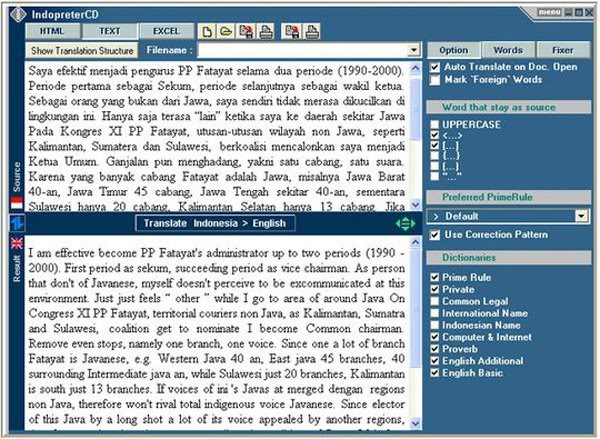
Task: Enable the Indonesian Name dictionary
Action: 434,325
